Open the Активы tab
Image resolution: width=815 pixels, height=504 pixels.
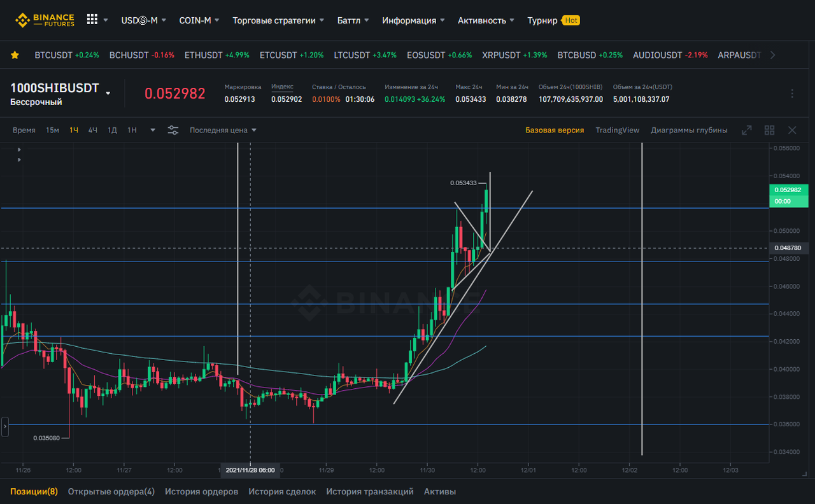[440, 491]
